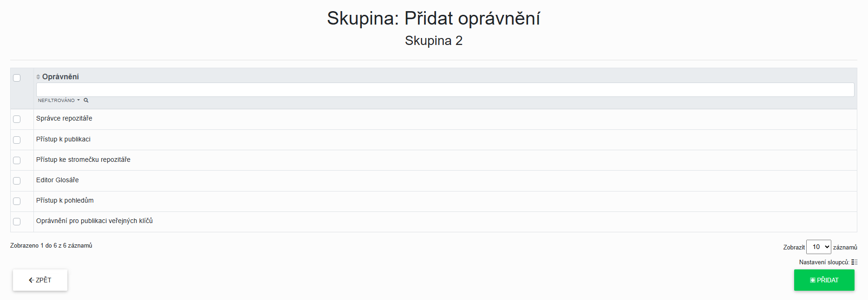This screenshot has height=300, width=868.
Task: Check the Přístup k publikaci checkbox
Action: point(17,140)
